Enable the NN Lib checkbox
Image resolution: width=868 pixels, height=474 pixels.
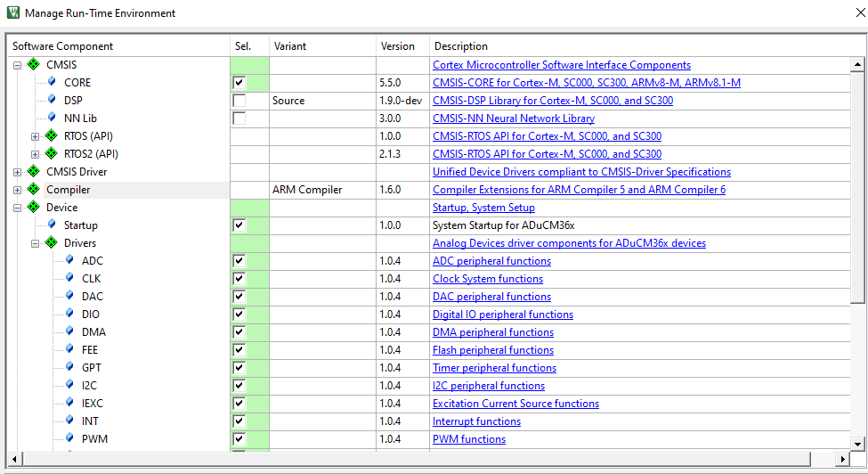click(239, 118)
